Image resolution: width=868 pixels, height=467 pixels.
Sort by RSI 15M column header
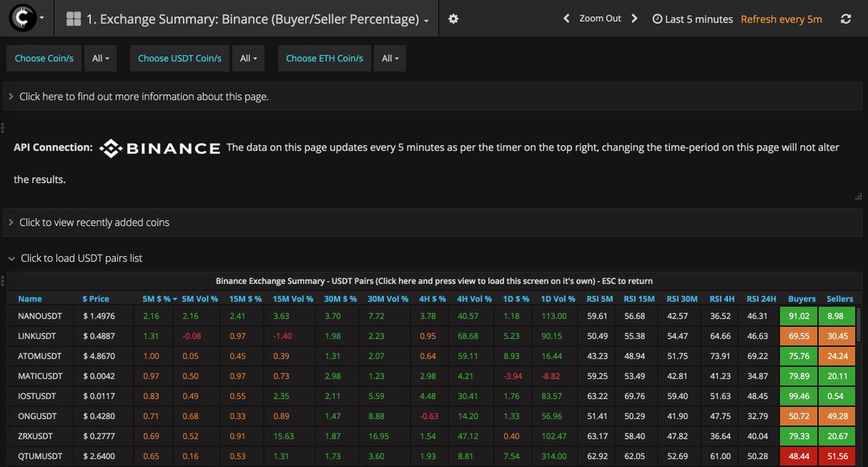pos(639,299)
